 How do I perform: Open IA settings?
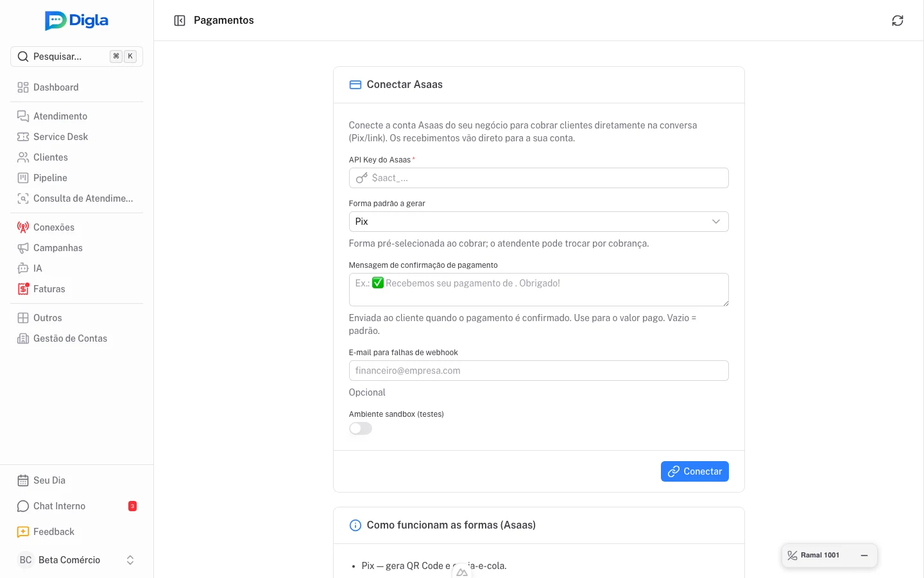click(76, 268)
